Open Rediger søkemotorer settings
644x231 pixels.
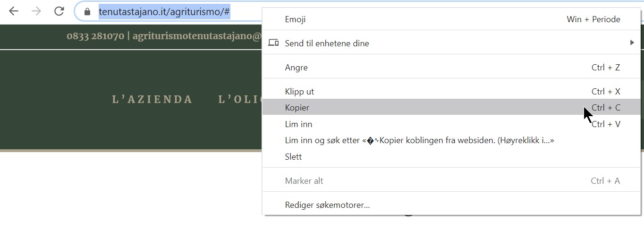click(327, 205)
